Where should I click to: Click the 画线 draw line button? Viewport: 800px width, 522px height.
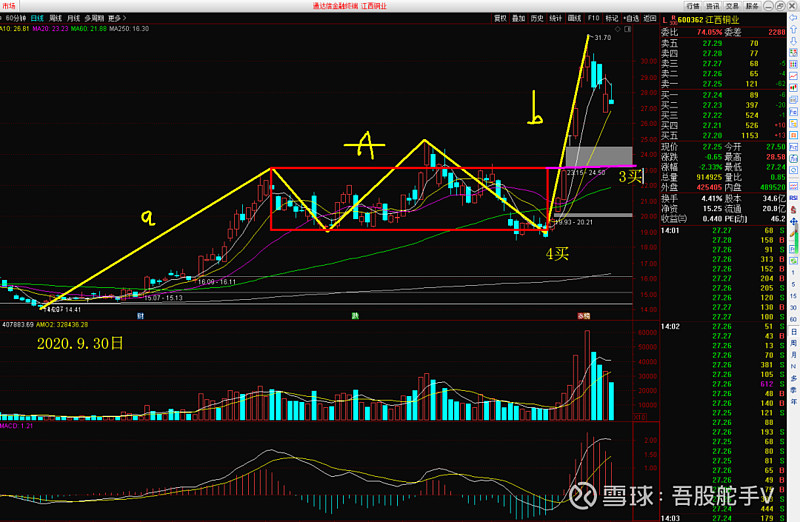pos(574,18)
